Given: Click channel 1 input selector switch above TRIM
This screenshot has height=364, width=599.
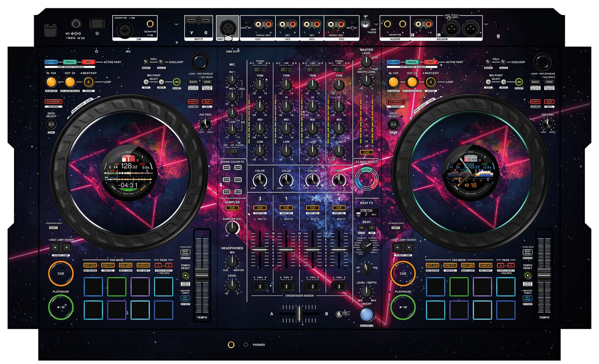Looking at the screenshot, I should (x=286, y=69).
